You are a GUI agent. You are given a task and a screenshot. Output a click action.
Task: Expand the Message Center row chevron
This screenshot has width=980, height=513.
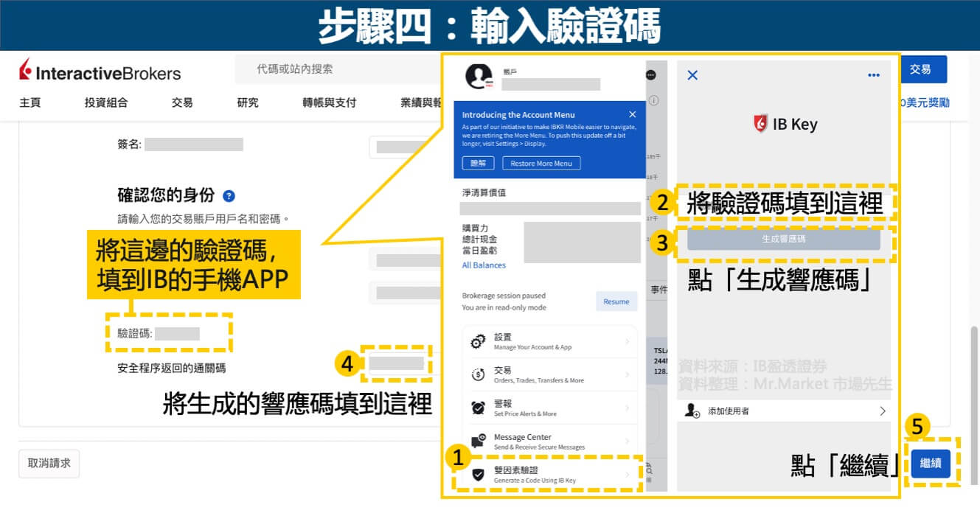click(628, 442)
